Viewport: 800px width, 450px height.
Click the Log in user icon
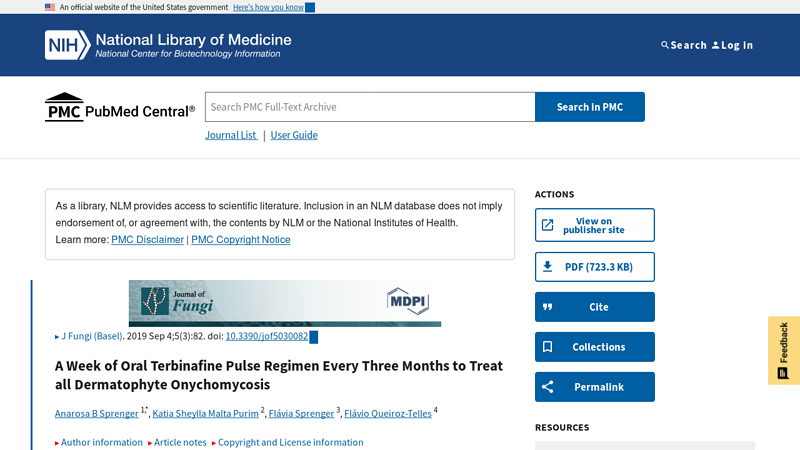[716, 45]
